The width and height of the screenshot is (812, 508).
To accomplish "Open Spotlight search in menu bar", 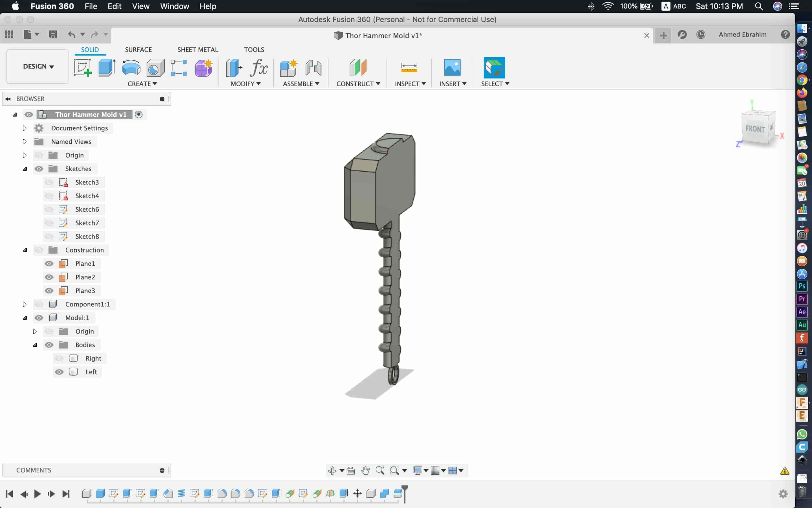I will coord(759,6).
